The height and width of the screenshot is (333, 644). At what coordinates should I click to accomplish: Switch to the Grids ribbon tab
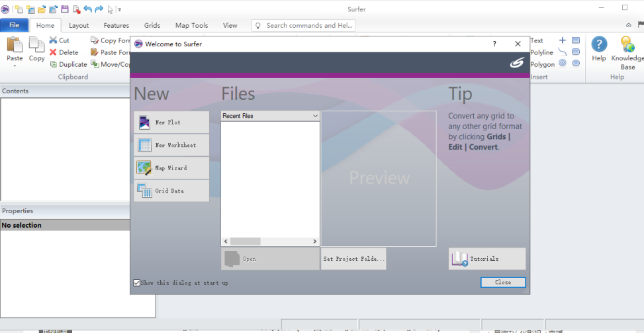[152, 25]
